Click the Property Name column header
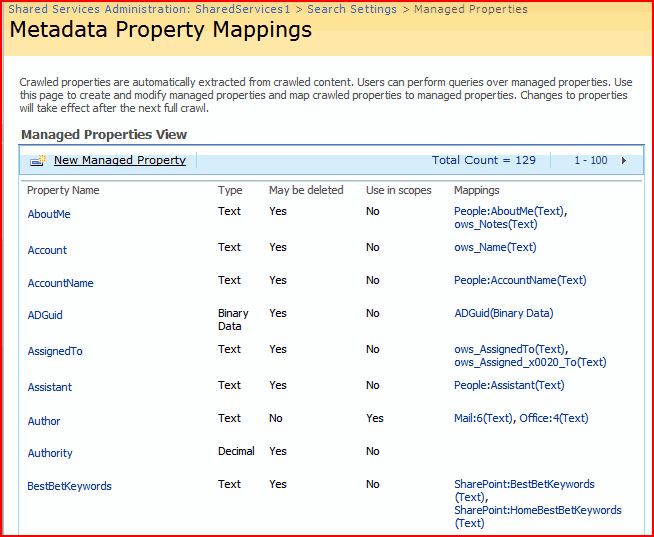The width and height of the screenshot is (654, 537). tap(63, 190)
